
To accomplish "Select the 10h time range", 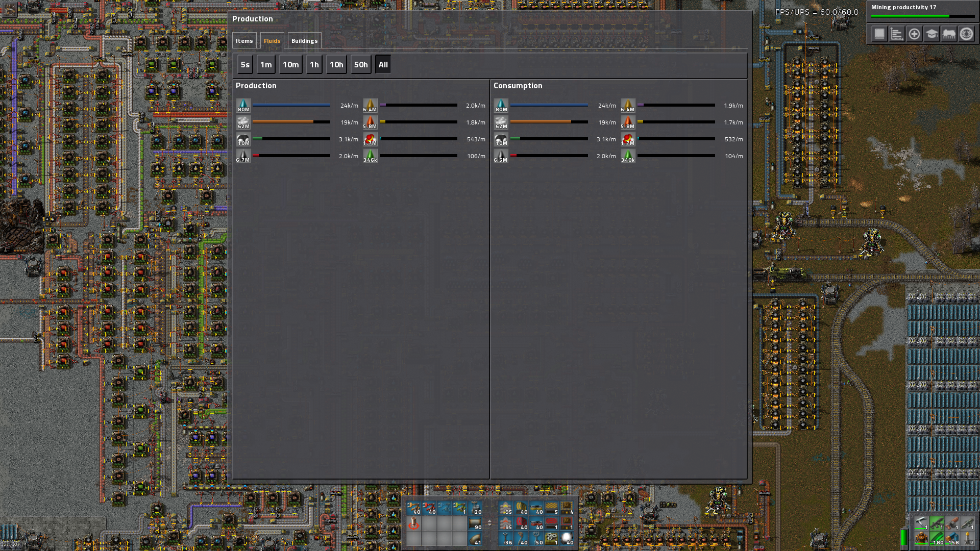I will click(x=336, y=65).
